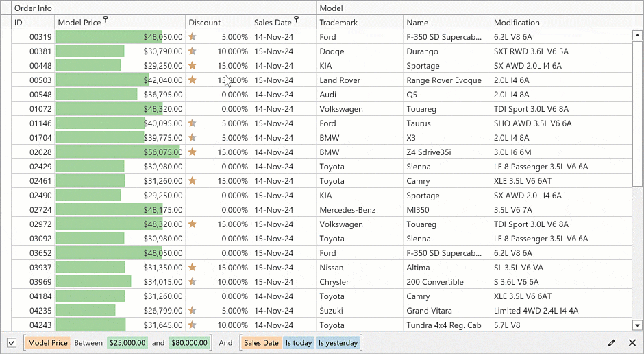Edit the $25,000.00 filter value
Screen dimensions: 644x354
point(127,342)
